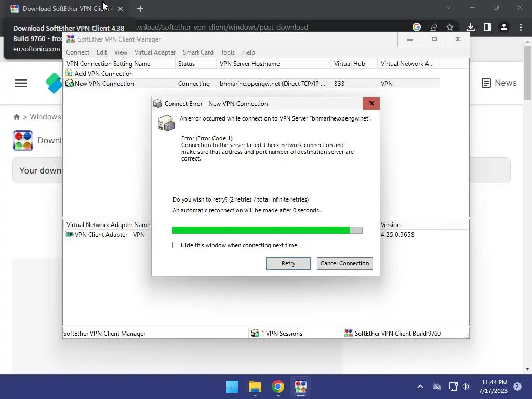Click the home icon in breadcrumb

(x=16, y=117)
